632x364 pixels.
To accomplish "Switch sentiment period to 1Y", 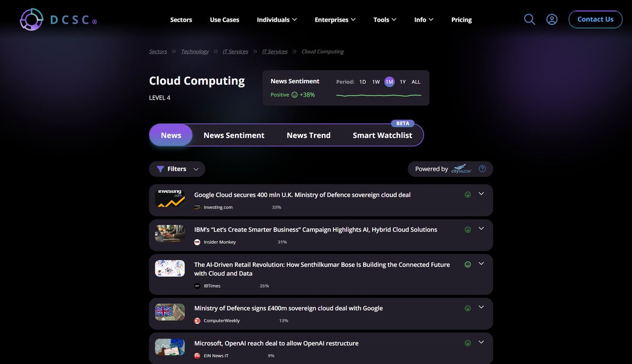I will pyautogui.click(x=402, y=82).
